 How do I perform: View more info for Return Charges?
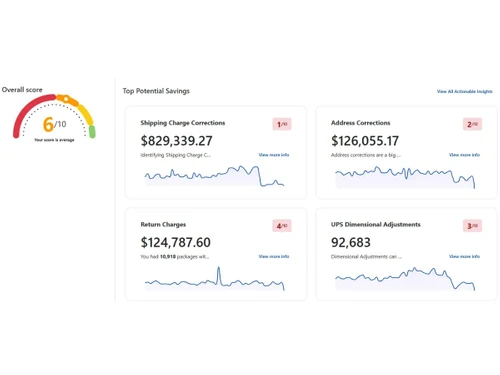click(274, 257)
